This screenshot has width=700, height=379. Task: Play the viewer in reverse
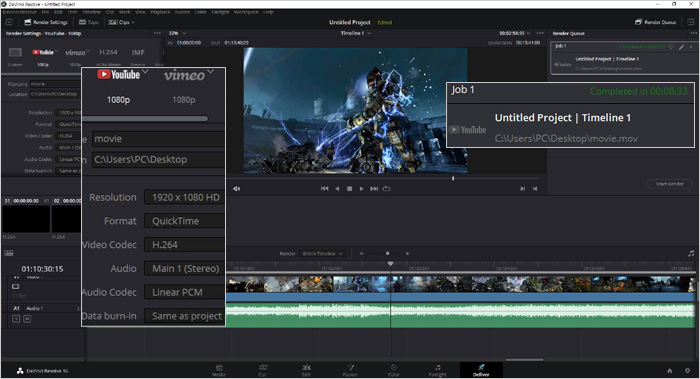click(337, 189)
